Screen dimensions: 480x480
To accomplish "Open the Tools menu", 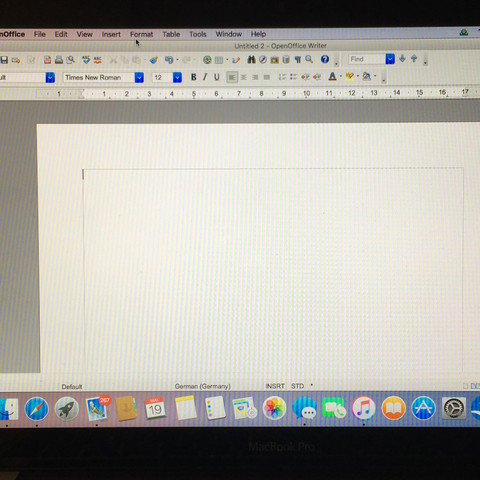I will pos(198,34).
